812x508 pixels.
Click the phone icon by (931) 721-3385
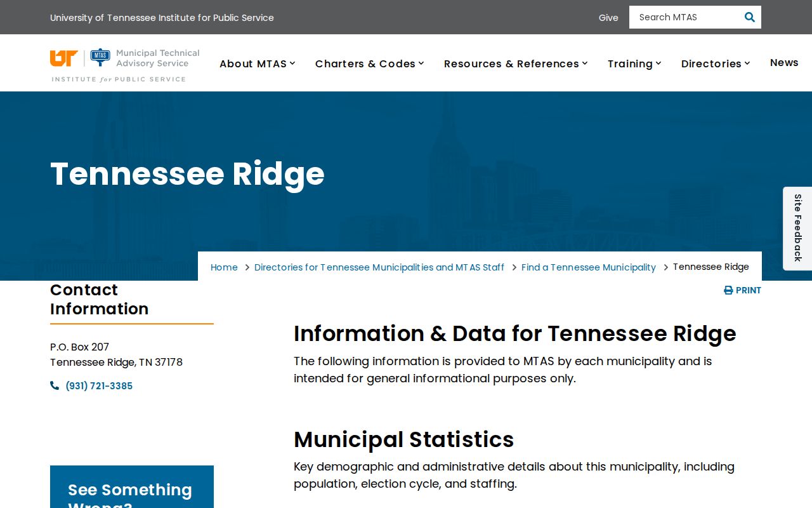(x=55, y=385)
